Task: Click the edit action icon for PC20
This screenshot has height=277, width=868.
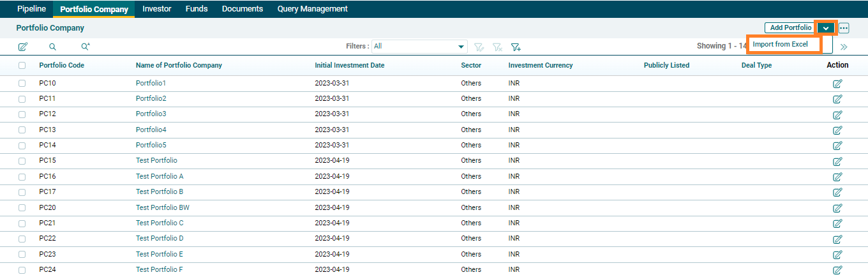Action: [837, 208]
